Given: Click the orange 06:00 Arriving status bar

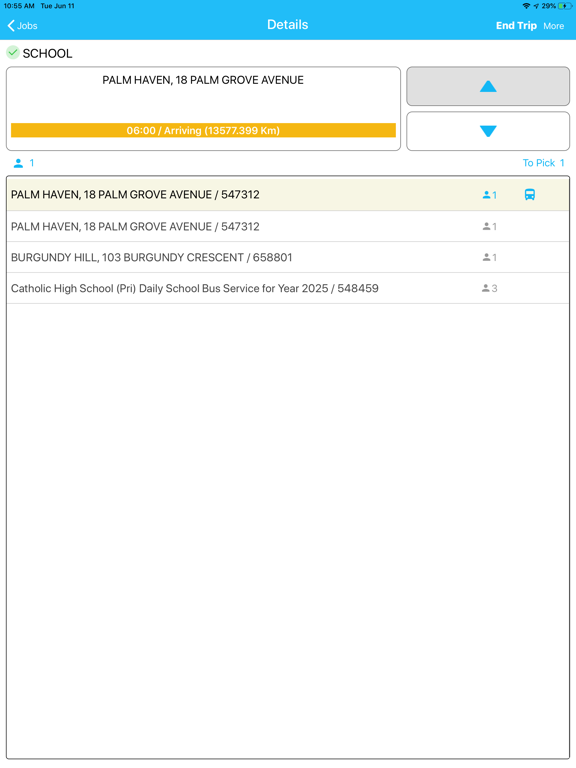Looking at the screenshot, I should coord(203,130).
